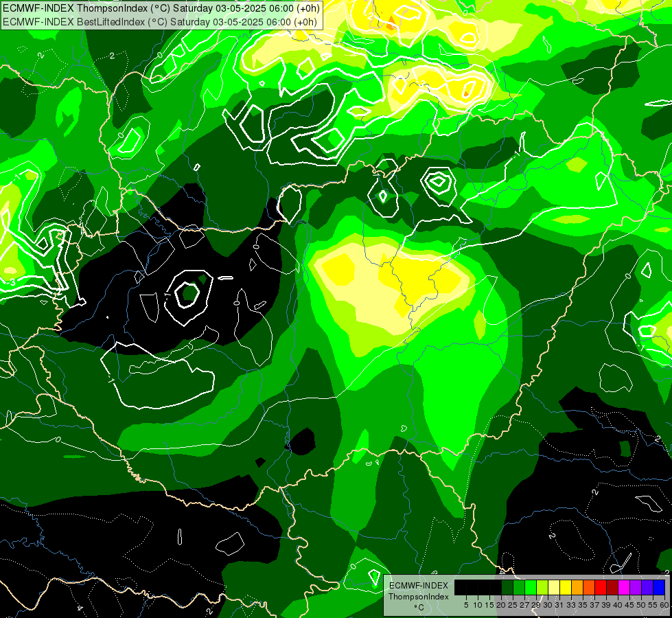Click the bright green 27–29 legend swatch

coord(531,587)
